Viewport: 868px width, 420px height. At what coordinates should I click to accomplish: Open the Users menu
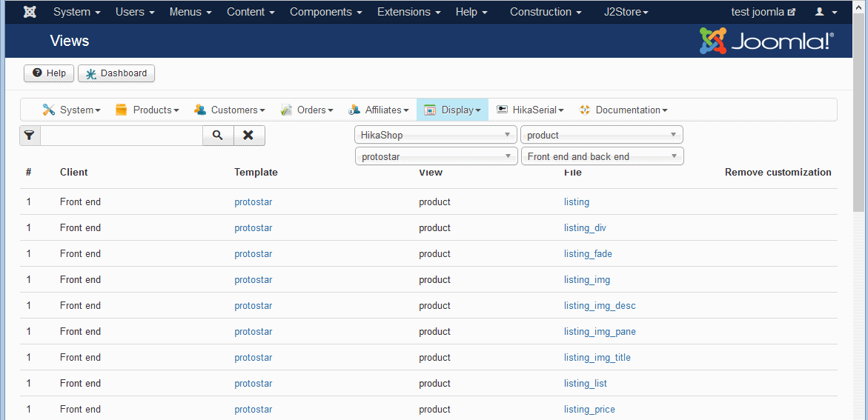pyautogui.click(x=134, y=12)
